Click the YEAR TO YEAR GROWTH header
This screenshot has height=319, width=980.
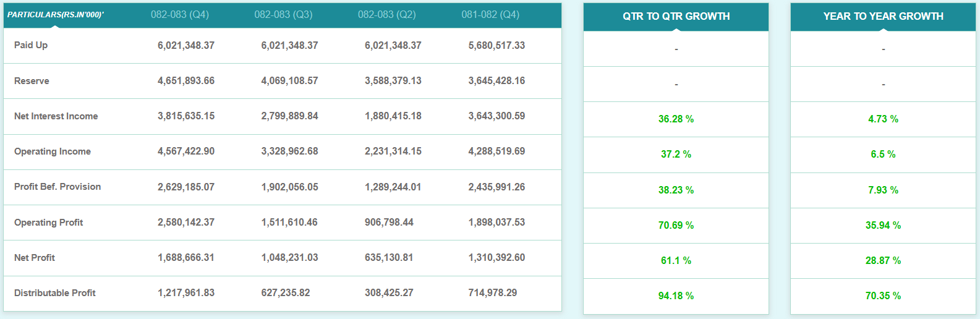(883, 16)
